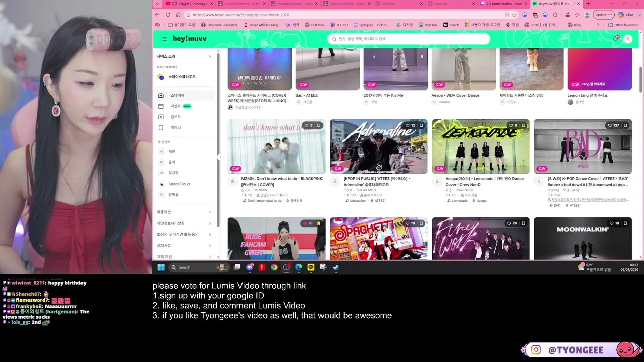The image size is (644, 362).
Task: Expand the 서비스 소개 section
Action: pos(184,56)
